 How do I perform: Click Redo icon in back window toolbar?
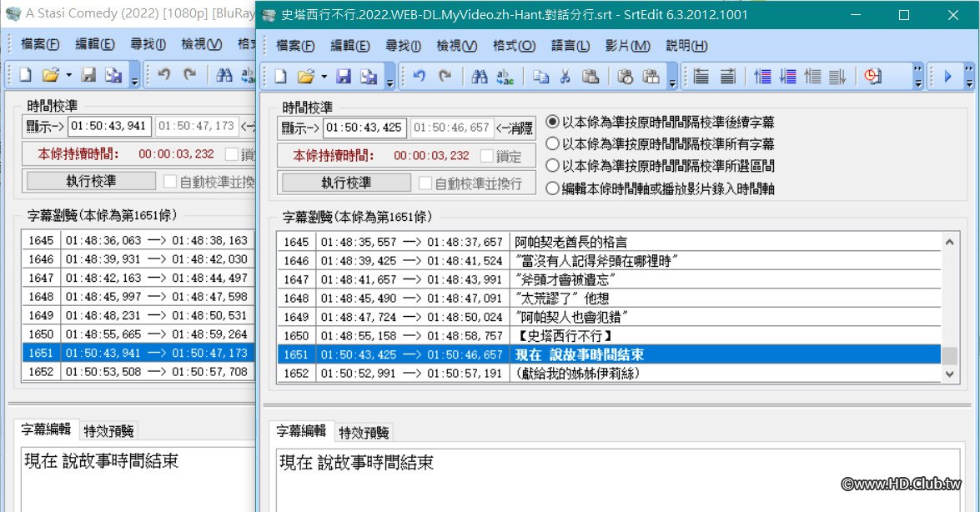[189, 75]
